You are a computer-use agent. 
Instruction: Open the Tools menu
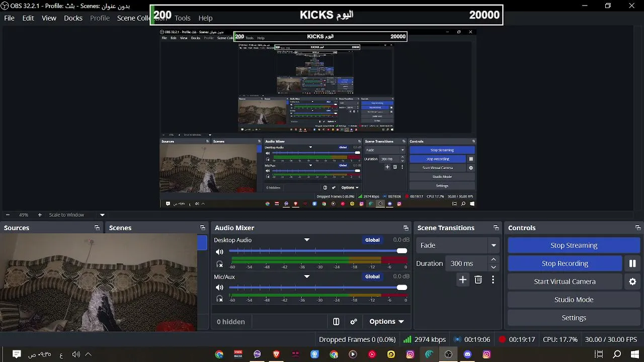[x=183, y=18]
